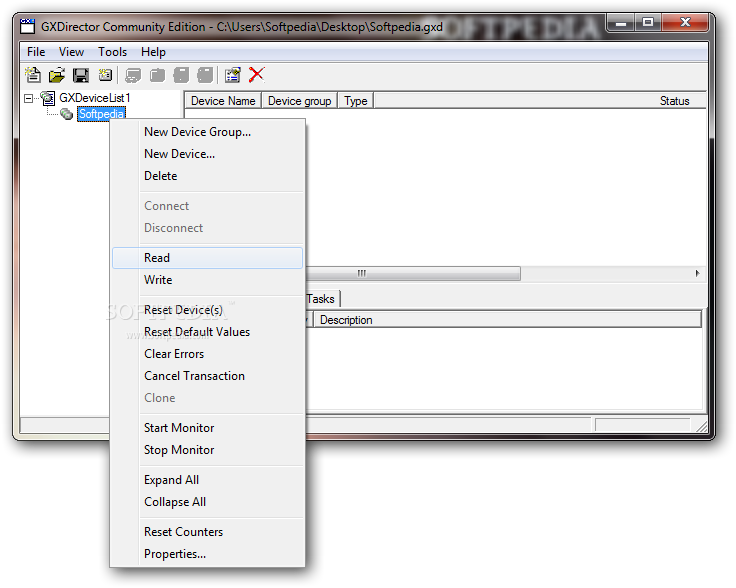
Task: Click the New device list toolbar icon
Action: (x=33, y=75)
